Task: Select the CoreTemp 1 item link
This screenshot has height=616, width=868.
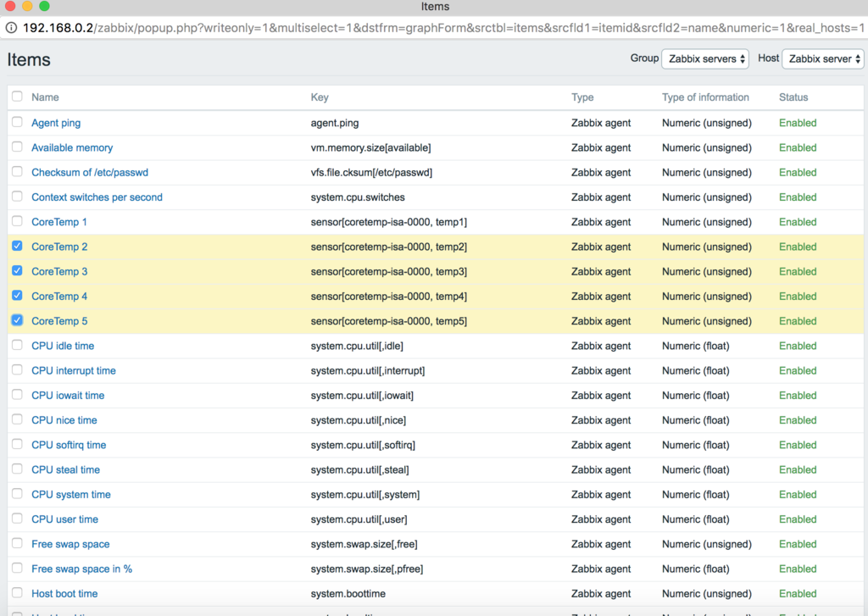Action: coord(59,222)
